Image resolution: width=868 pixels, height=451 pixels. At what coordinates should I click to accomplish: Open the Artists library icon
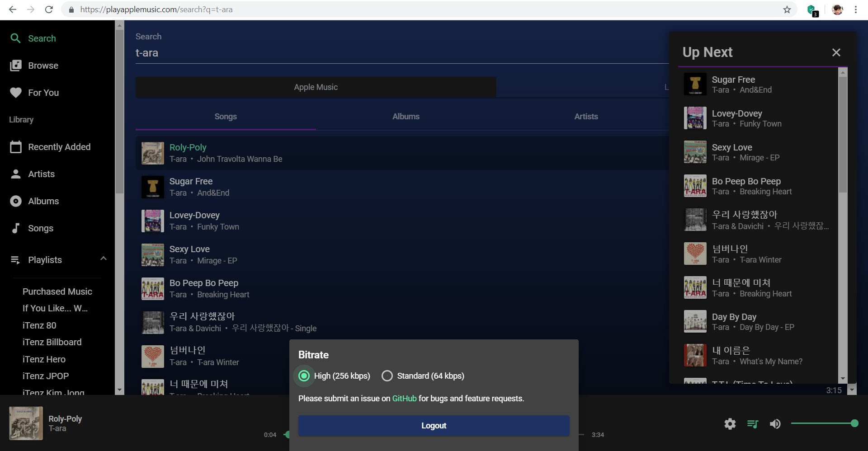(15, 174)
